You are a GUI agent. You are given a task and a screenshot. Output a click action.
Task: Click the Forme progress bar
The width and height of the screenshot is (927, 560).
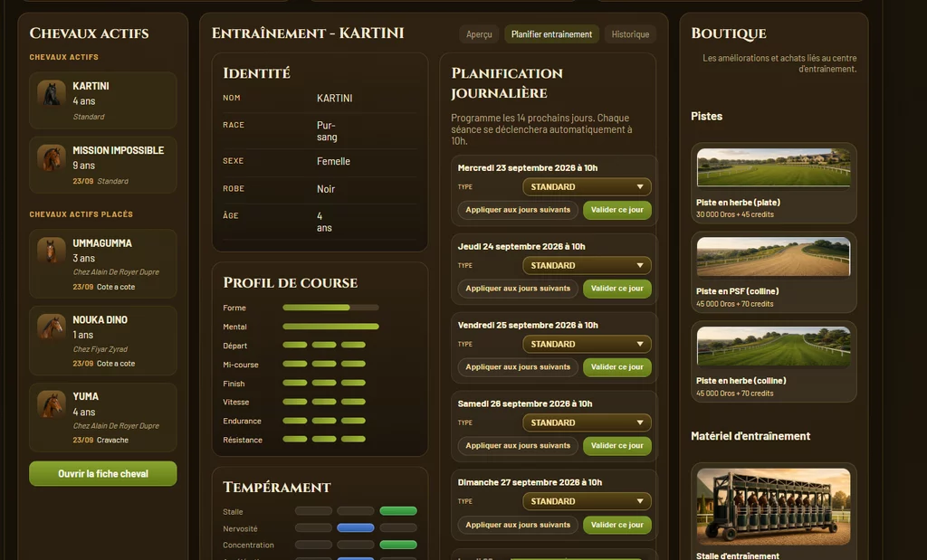(x=330, y=308)
